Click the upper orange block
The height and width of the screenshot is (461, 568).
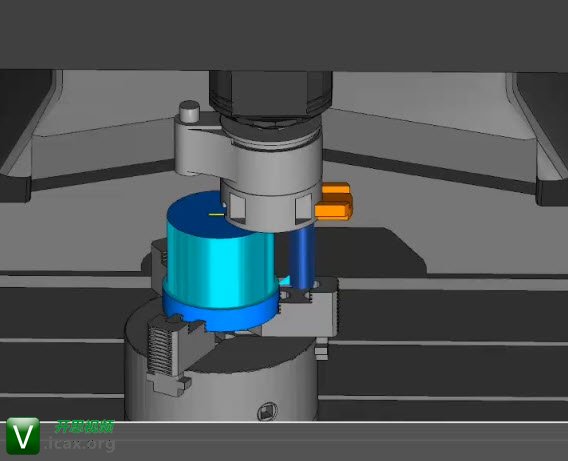[336, 189]
